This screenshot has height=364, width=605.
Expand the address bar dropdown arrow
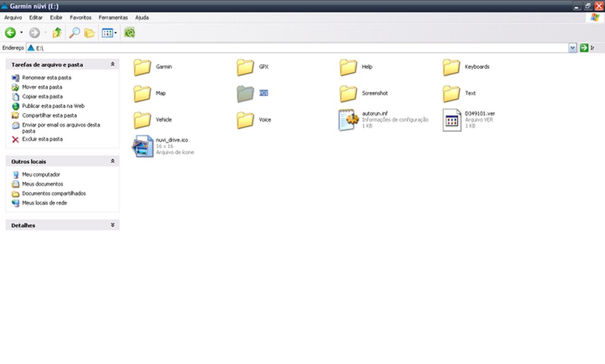coord(572,48)
